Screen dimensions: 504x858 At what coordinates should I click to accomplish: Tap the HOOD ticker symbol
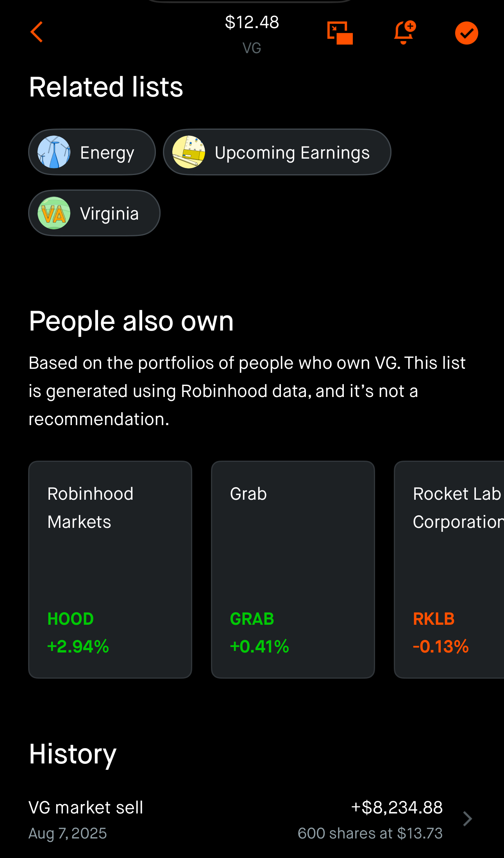coord(71,619)
